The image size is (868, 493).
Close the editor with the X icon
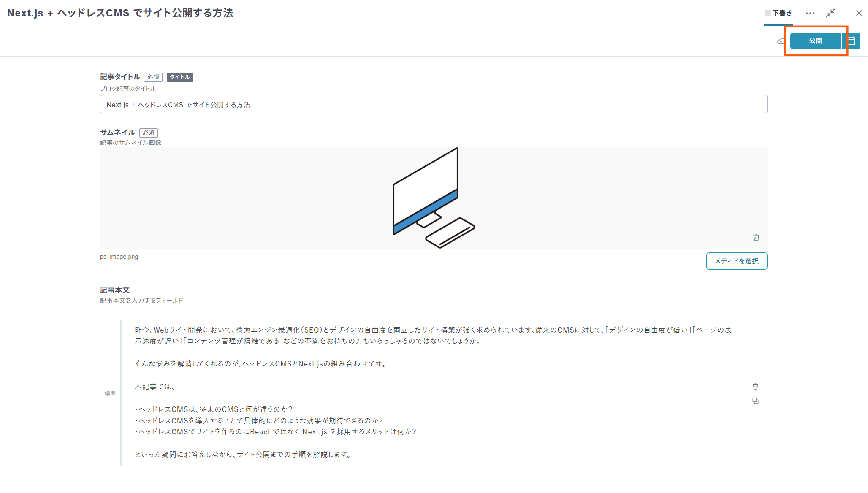click(859, 13)
